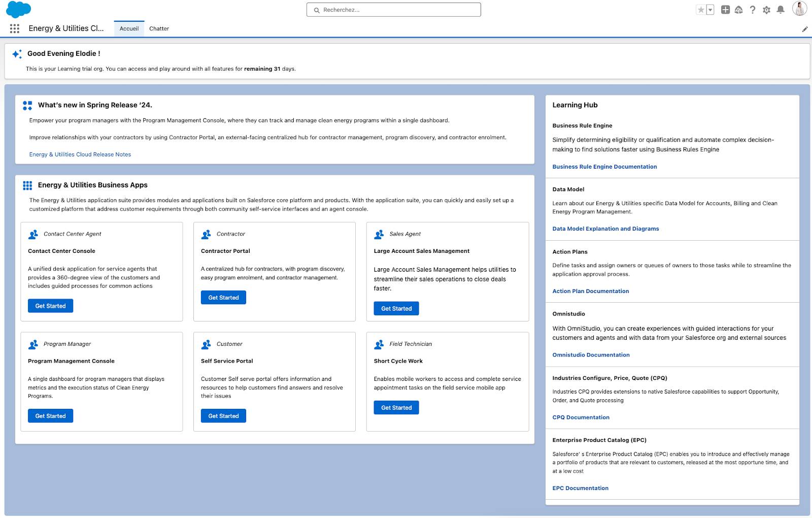Switch to the Chatter tab

pyautogui.click(x=159, y=29)
